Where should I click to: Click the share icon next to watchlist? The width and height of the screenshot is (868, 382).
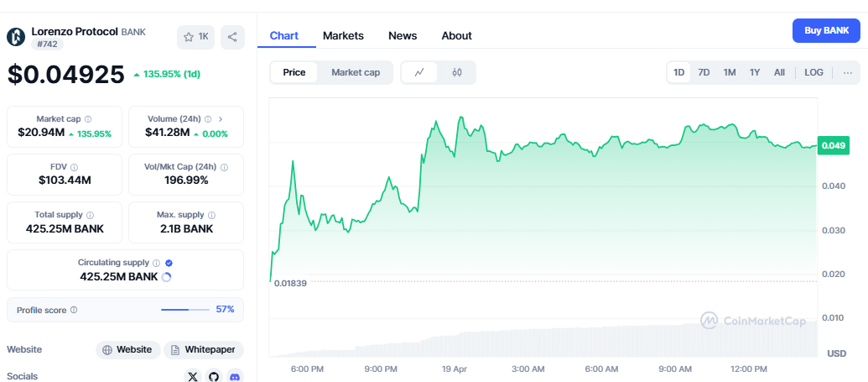[232, 37]
